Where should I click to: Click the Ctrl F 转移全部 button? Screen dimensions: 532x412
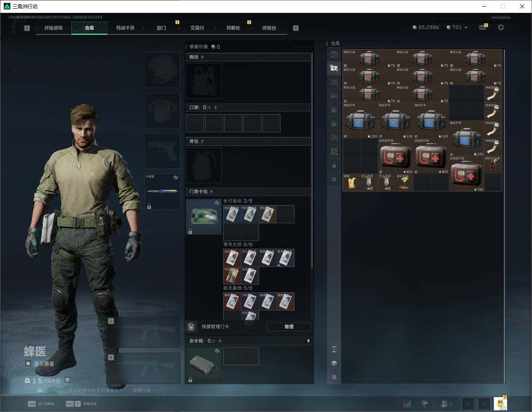(x=81, y=404)
